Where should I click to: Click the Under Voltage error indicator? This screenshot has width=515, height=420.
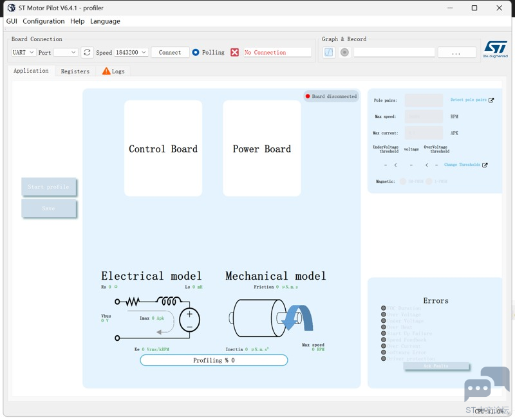[x=383, y=320]
